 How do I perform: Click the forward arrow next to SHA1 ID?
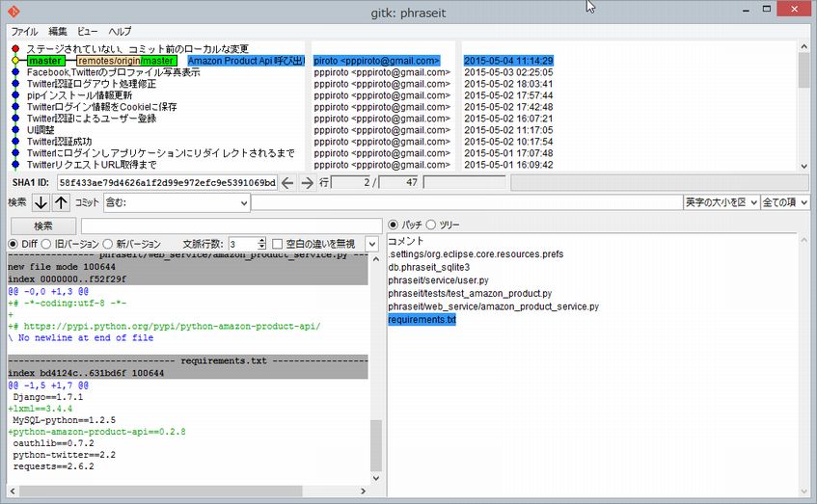tap(307, 183)
